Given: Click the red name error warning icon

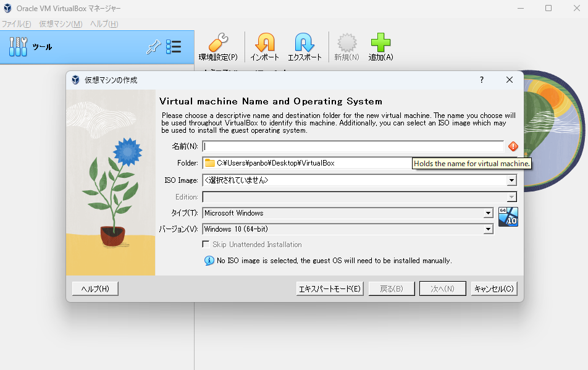Looking at the screenshot, I should coord(513,146).
